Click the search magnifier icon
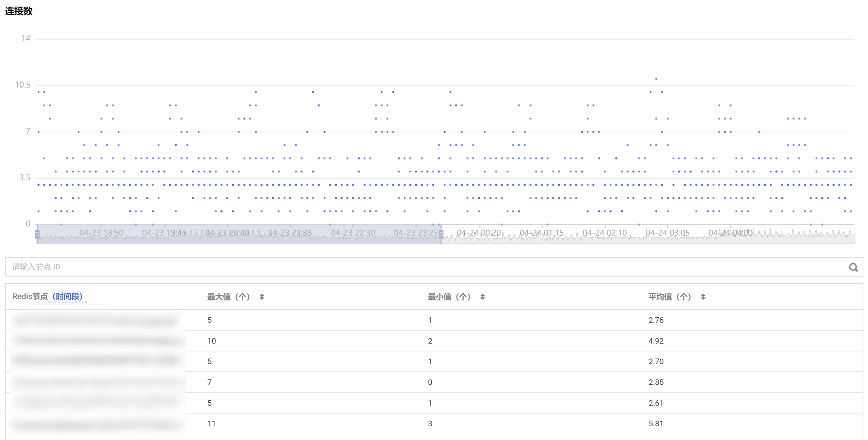This screenshot has width=868, height=440. click(x=853, y=267)
